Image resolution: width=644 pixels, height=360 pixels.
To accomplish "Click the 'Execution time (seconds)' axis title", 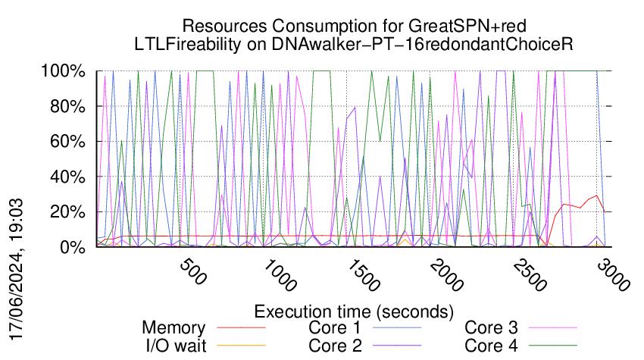I will coord(354,311).
